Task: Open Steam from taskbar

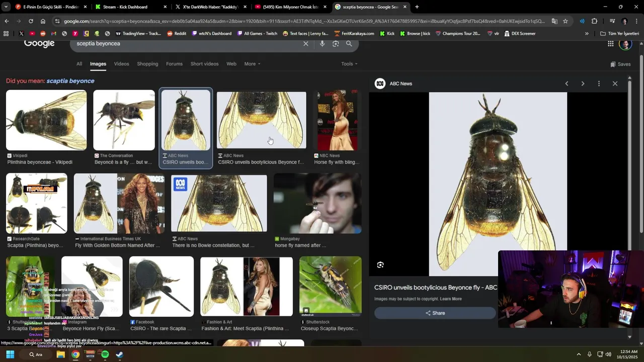Action: pyautogui.click(x=120, y=354)
